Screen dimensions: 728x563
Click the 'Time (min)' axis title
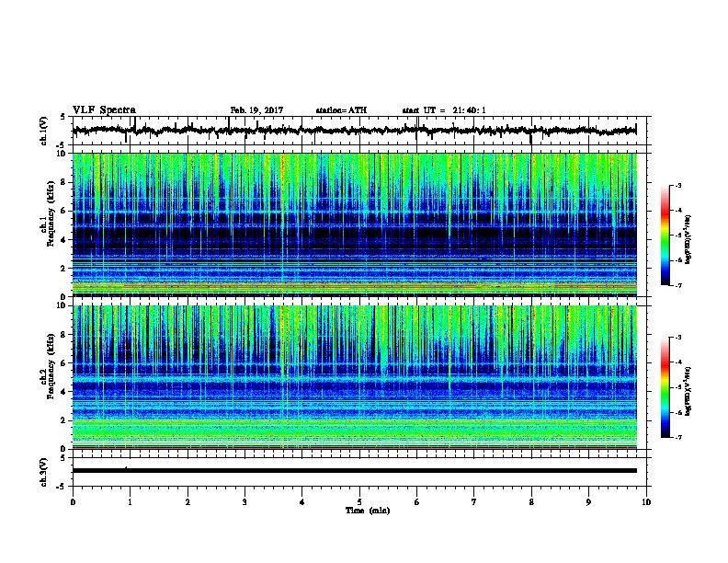[x=368, y=511]
